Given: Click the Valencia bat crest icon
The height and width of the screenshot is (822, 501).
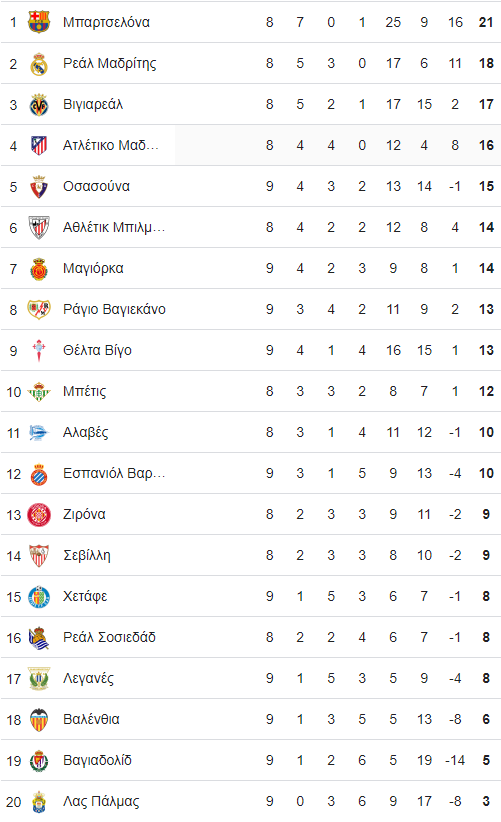Looking at the screenshot, I should click(x=39, y=719).
